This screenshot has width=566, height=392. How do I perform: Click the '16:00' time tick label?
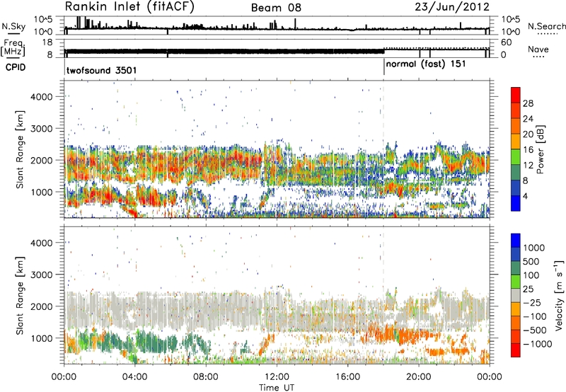coord(347,377)
